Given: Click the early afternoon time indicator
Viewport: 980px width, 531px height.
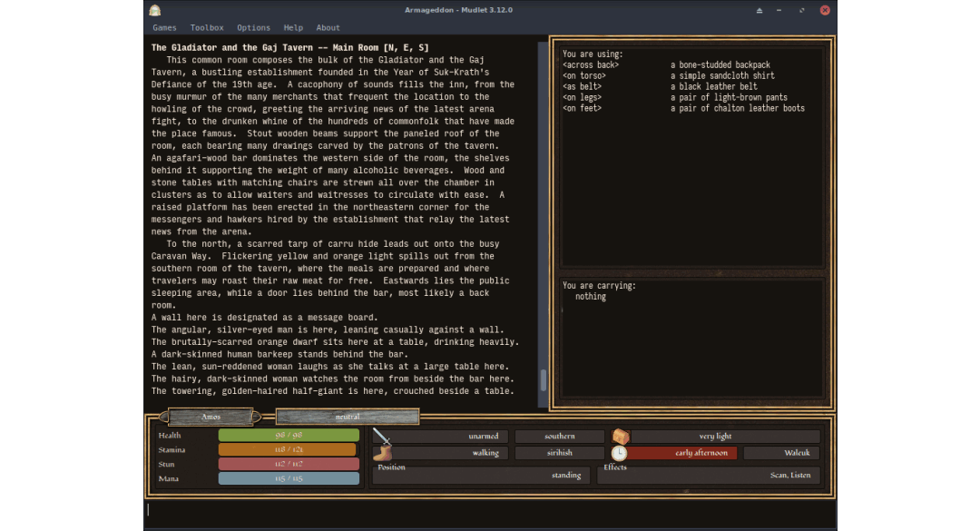Looking at the screenshot, I should click(682, 453).
